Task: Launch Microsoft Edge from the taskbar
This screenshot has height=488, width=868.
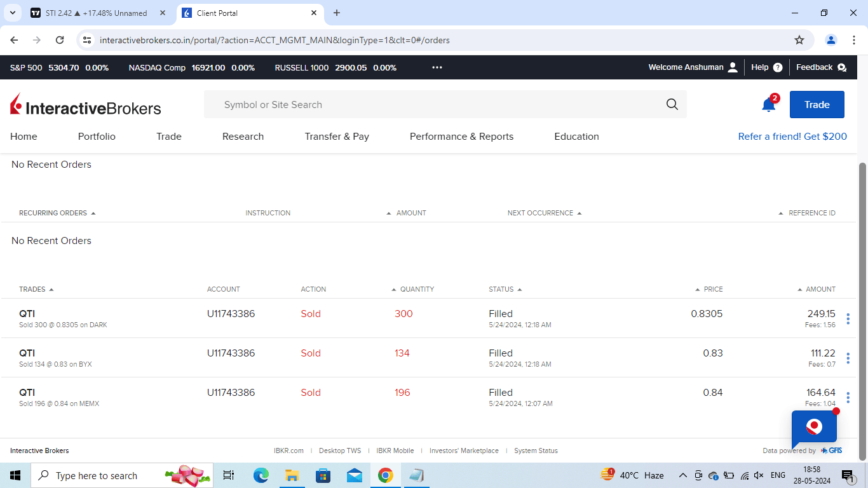Action: [261, 475]
